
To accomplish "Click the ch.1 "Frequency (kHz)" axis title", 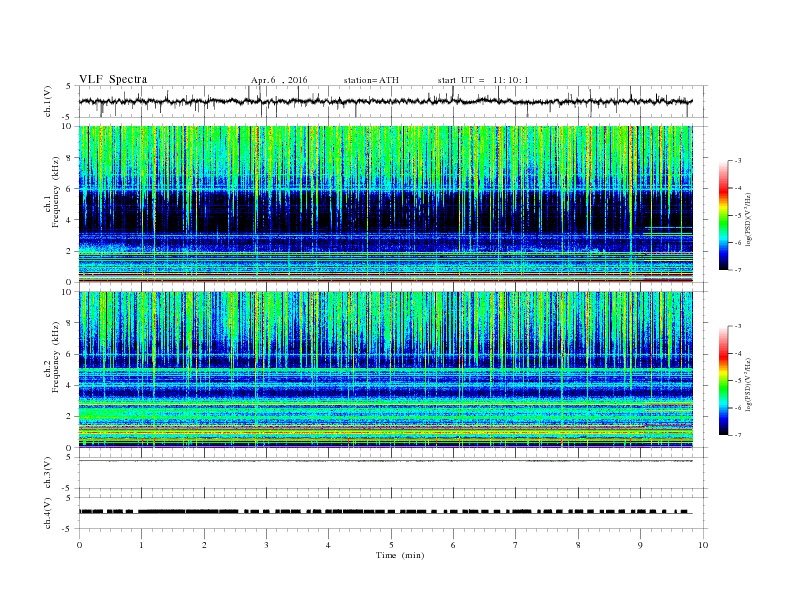I will click(56, 192).
